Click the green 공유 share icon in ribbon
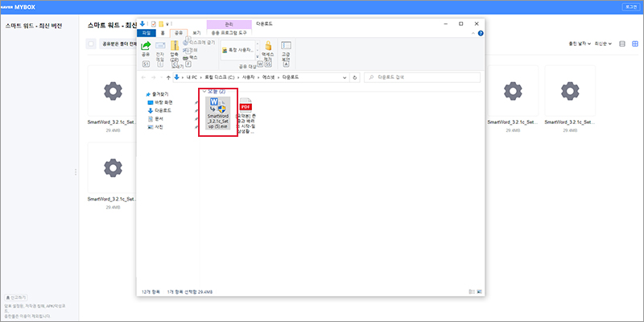This screenshot has height=322, width=644. [x=146, y=46]
